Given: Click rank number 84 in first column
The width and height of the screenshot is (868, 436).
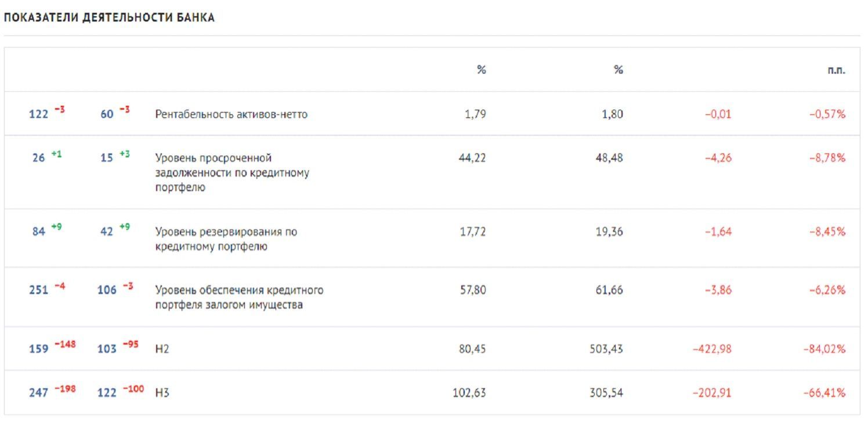Looking at the screenshot, I should (39, 232).
